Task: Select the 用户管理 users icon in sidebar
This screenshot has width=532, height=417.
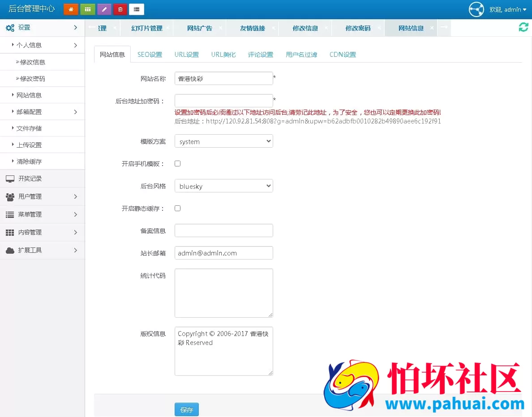Action: coord(10,196)
